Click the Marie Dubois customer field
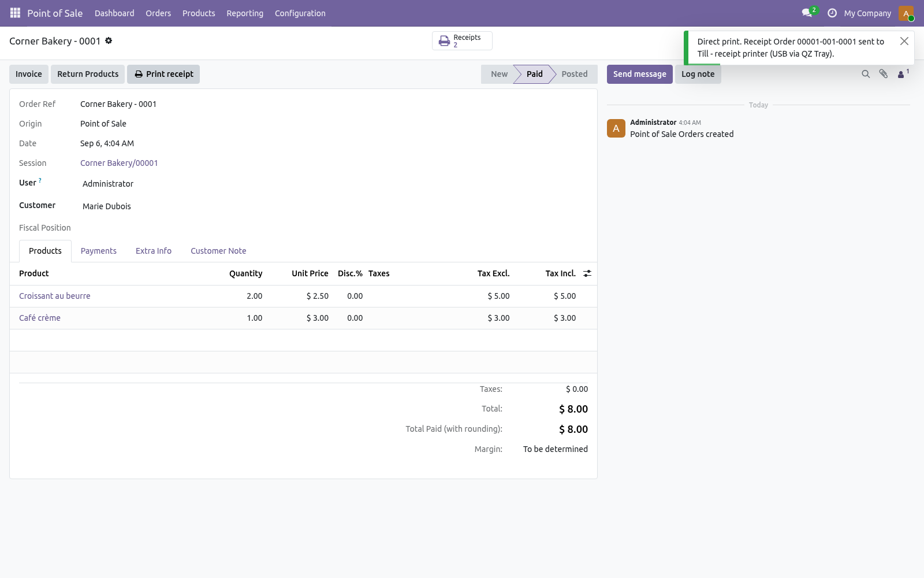The height and width of the screenshot is (578, 924). [107, 206]
